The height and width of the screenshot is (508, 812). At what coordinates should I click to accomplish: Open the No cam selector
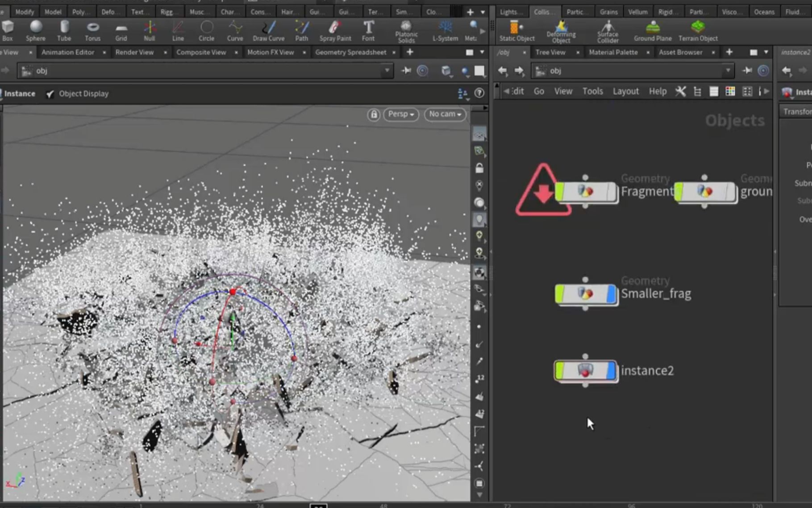click(x=445, y=114)
